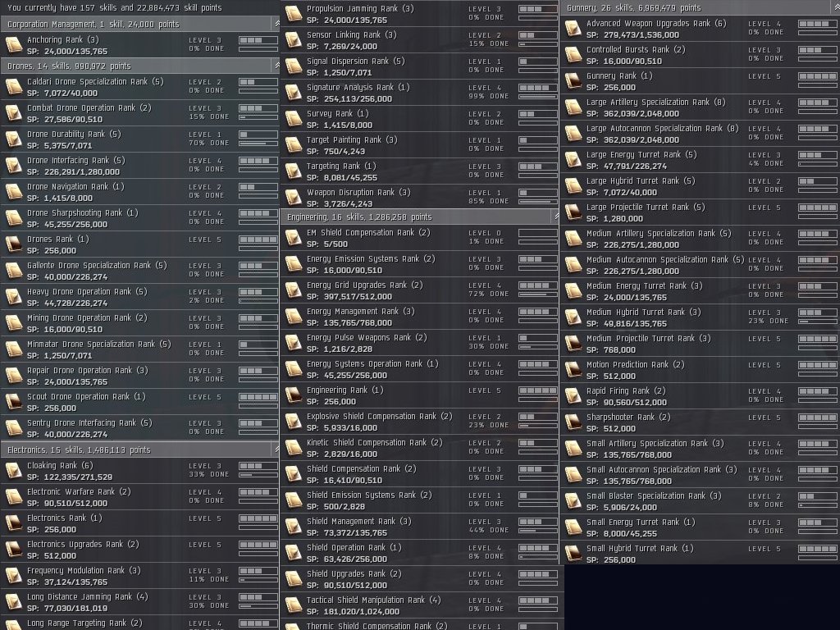Select the Energy Grid Upgrades book icon
Viewport: 840px width, 630px height.
point(293,290)
